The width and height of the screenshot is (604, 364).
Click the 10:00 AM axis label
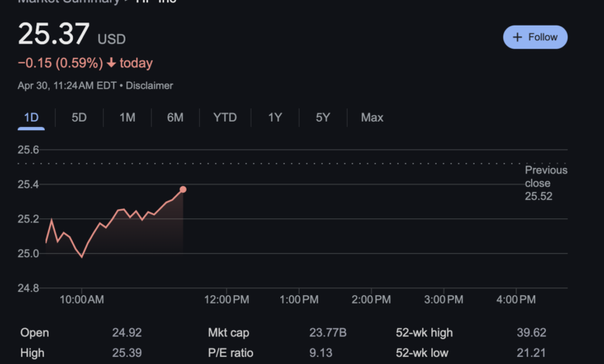click(81, 299)
